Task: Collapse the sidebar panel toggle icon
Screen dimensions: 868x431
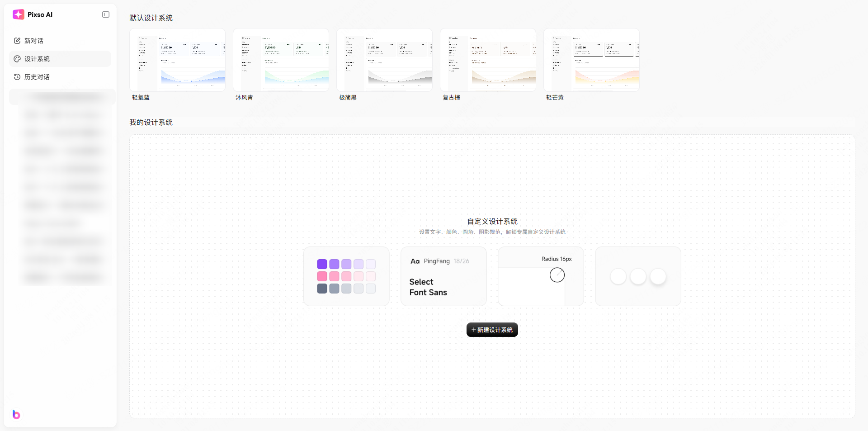Action: tap(106, 14)
